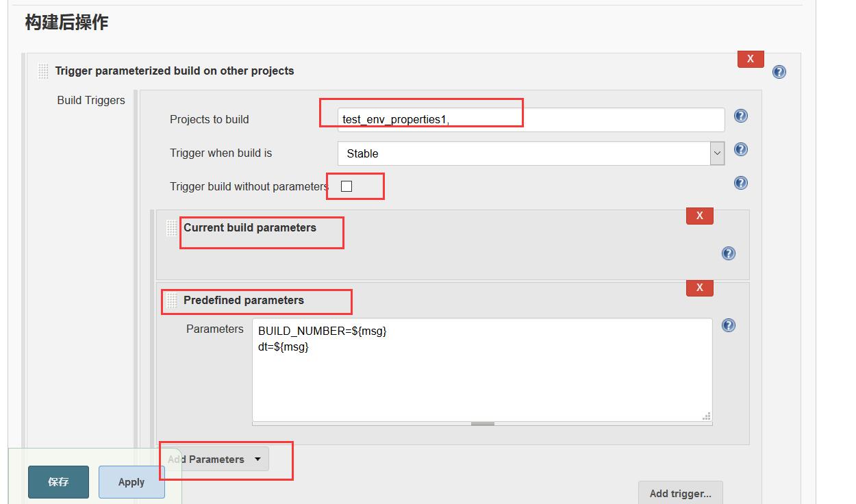Click the Apply button
The width and height of the screenshot is (856, 504).
pyautogui.click(x=131, y=482)
